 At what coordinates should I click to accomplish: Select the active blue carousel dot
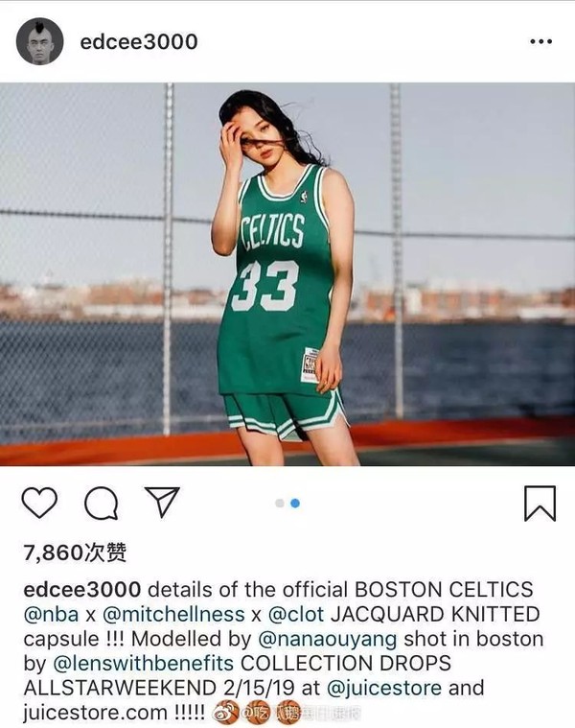pos(295,504)
